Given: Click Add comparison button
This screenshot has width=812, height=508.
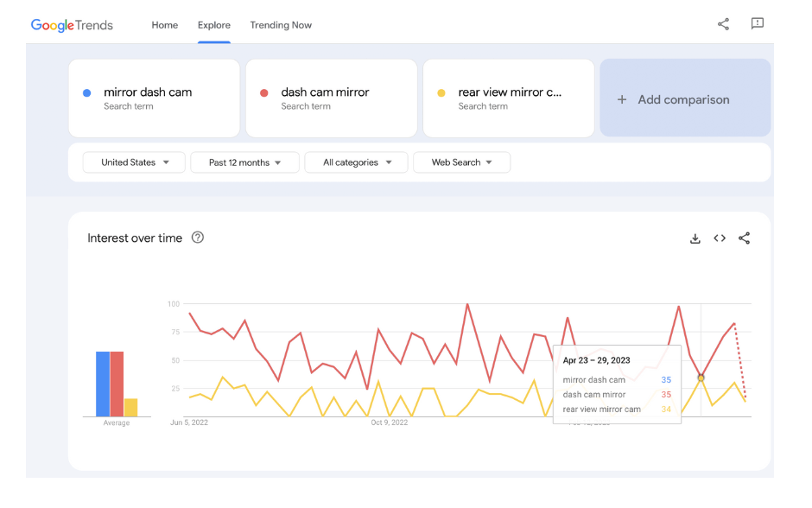Looking at the screenshot, I should [x=685, y=98].
